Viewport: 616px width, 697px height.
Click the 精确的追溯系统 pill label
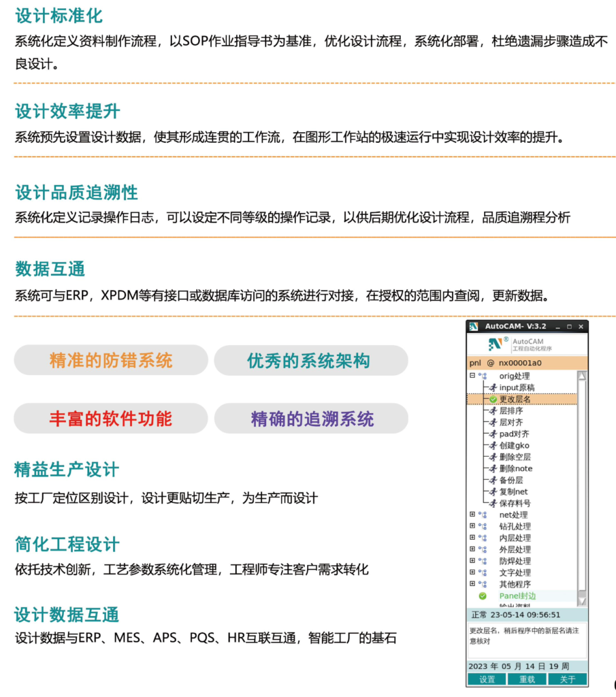pyautogui.click(x=312, y=419)
